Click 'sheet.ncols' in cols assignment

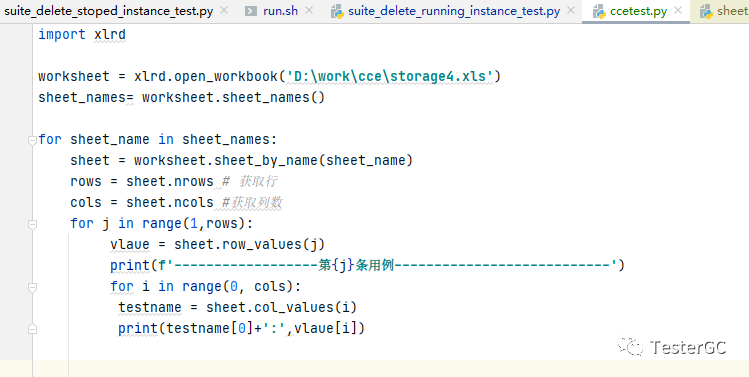point(170,203)
